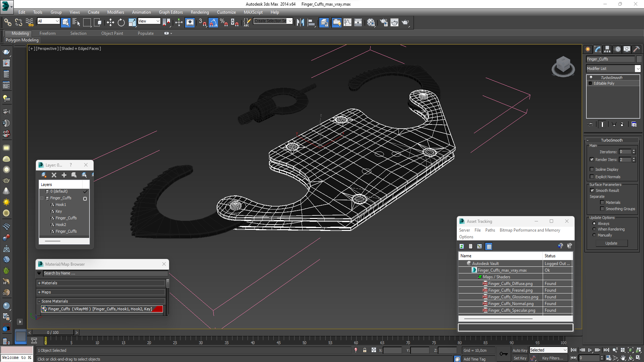
Task: Select the Move tool in toolbar
Action: tap(110, 22)
